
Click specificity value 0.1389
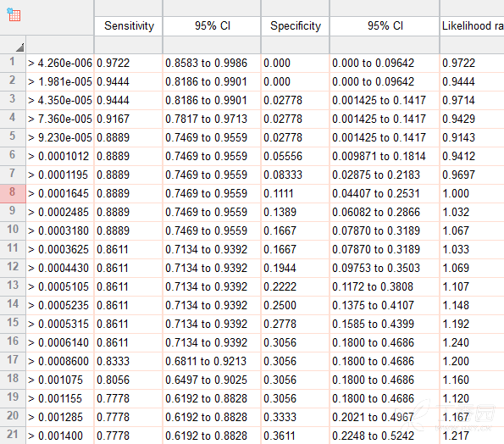point(296,212)
